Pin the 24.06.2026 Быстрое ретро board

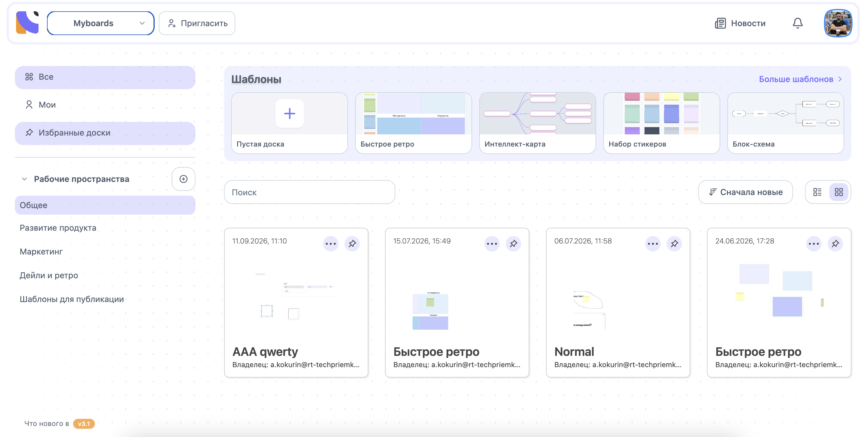click(x=835, y=243)
